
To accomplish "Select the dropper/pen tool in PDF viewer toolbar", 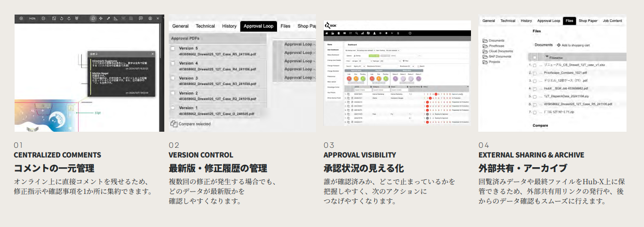I will (108, 18).
